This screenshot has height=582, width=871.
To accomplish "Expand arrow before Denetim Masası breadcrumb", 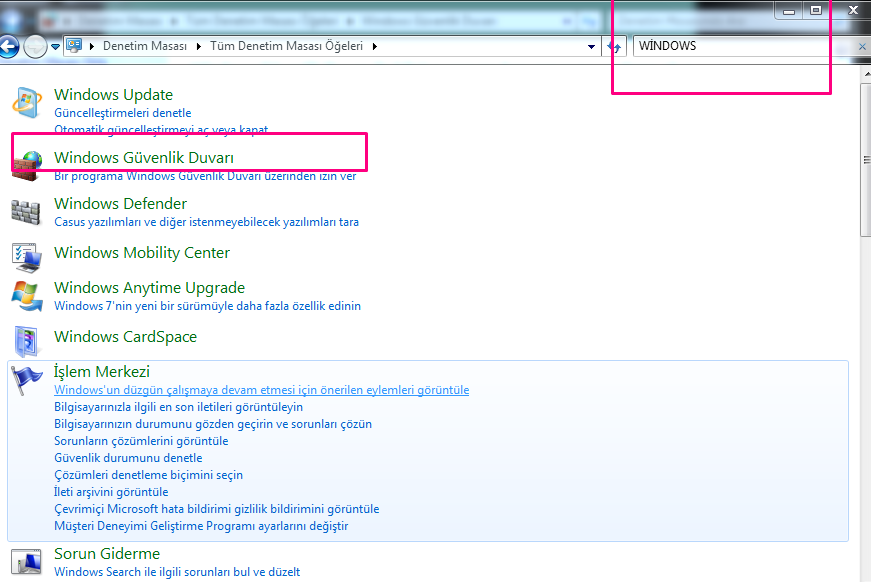I will pos(92,46).
